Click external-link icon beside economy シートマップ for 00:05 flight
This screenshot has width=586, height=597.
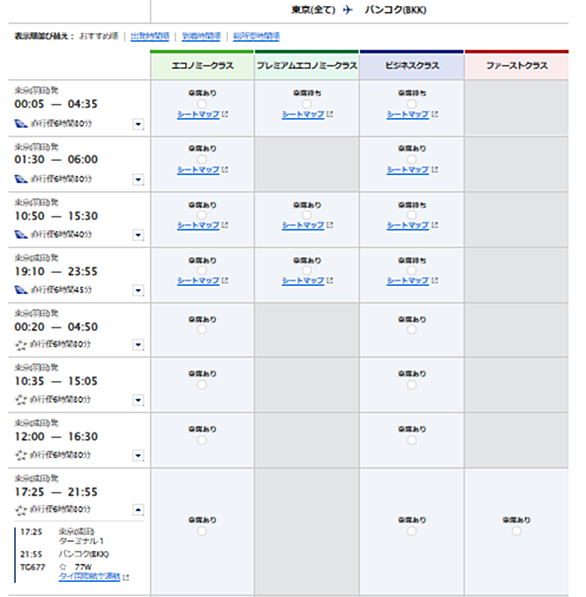(x=225, y=114)
